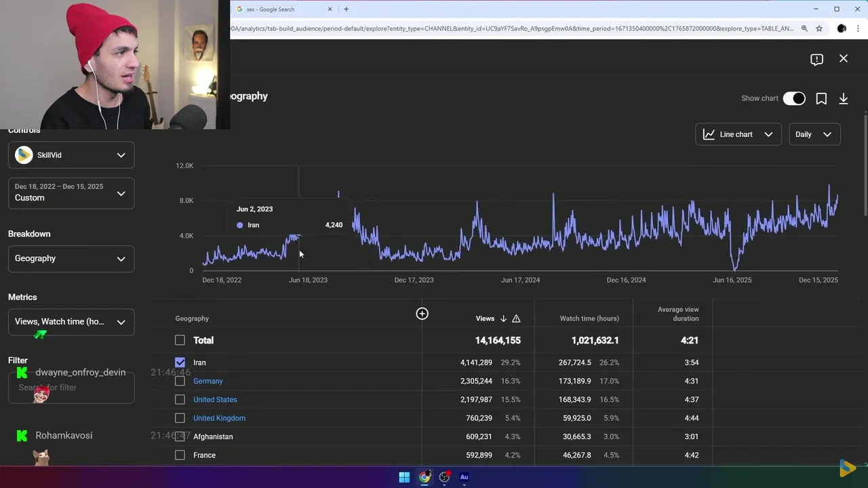Image resolution: width=868 pixels, height=488 pixels.
Task: Click the Views sort arrow
Action: (503, 319)
